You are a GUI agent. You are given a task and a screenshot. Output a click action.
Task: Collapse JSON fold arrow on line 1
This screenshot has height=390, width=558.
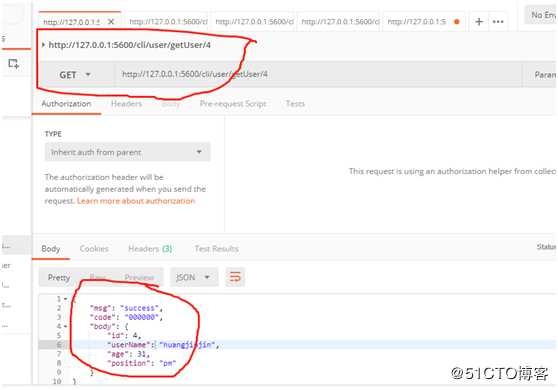(x=65, y=299)
